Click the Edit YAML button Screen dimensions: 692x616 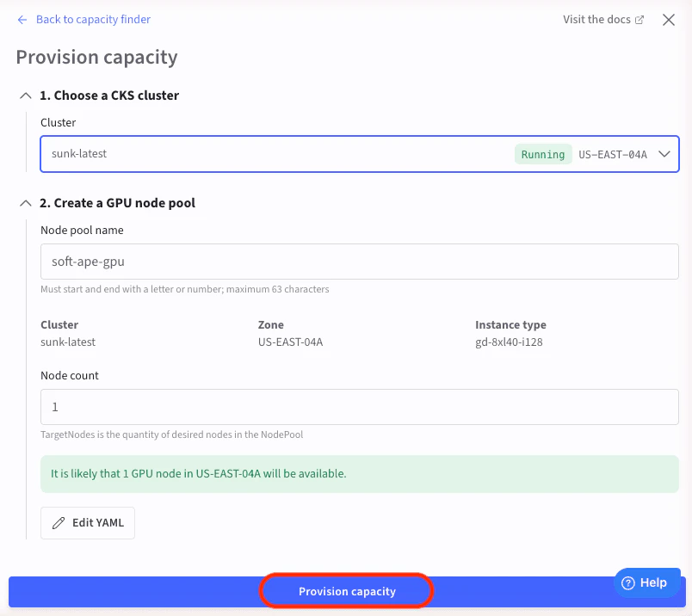[x=88, y=523]
